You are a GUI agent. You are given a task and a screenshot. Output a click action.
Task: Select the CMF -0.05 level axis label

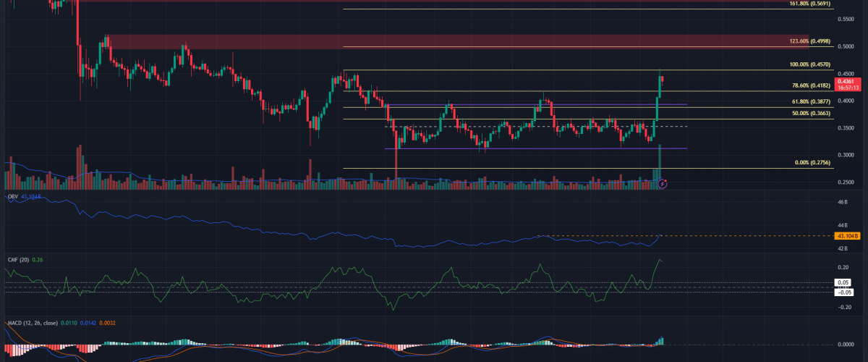click(843, 292)
